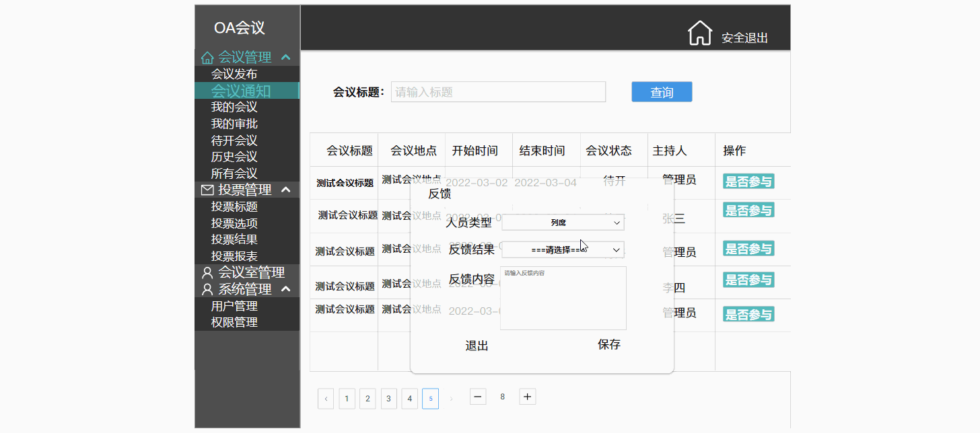Screen dimensions: 980x433
Task: Open 我的审批 in sidebar
Action: tap(234, 124)
